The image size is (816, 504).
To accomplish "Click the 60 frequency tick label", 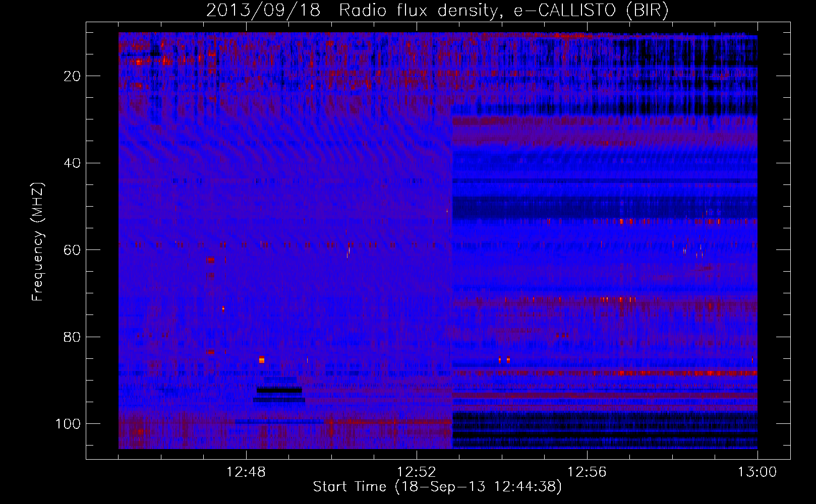I will click(x=72, y=250).
